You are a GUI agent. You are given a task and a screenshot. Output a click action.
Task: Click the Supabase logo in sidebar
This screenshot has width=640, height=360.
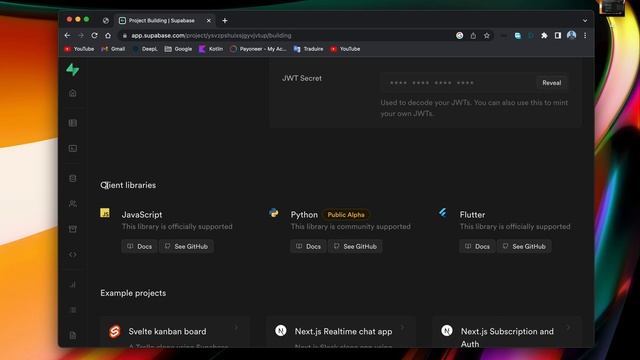pos(73,70)
